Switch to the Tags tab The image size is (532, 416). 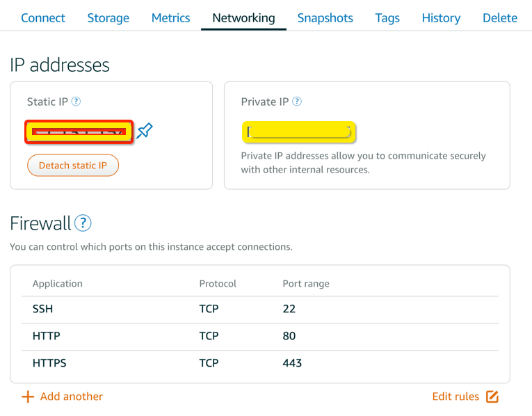[x=387, y=17]
